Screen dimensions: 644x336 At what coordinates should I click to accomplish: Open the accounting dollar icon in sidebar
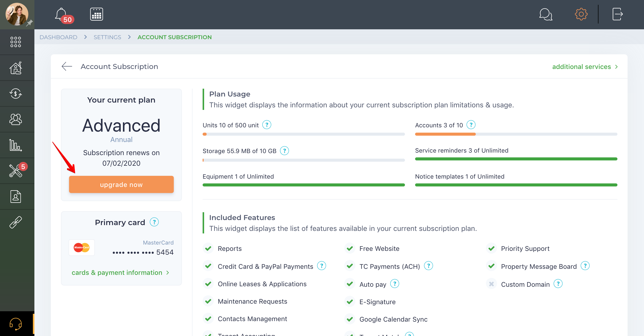(x=16, y=93)
